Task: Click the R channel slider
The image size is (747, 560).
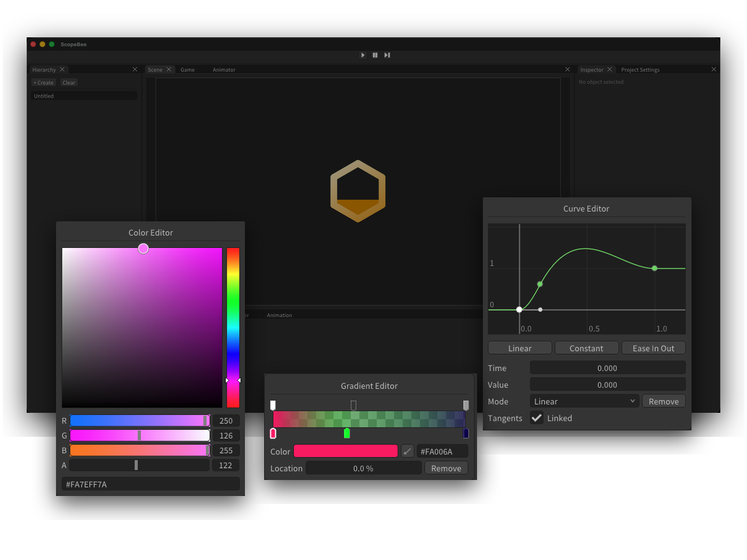Action: 140,420
